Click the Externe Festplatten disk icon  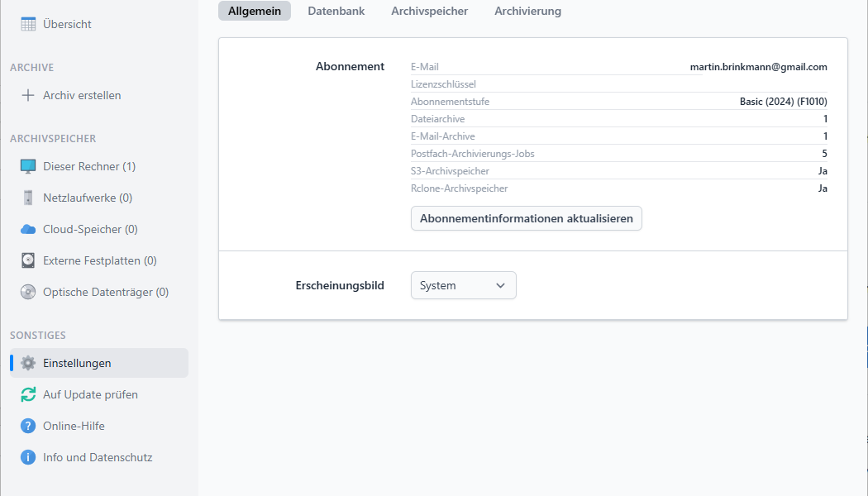[28, 260]
